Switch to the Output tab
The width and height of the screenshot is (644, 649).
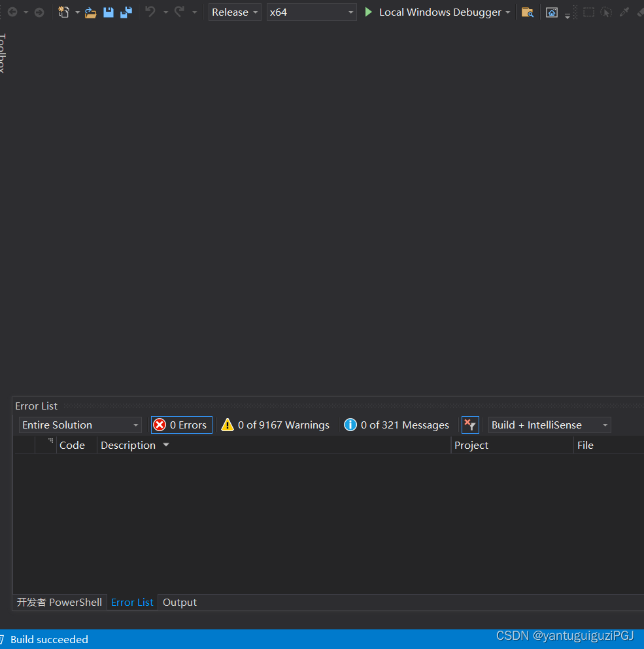pyautogui.click(x=179, y=602)
